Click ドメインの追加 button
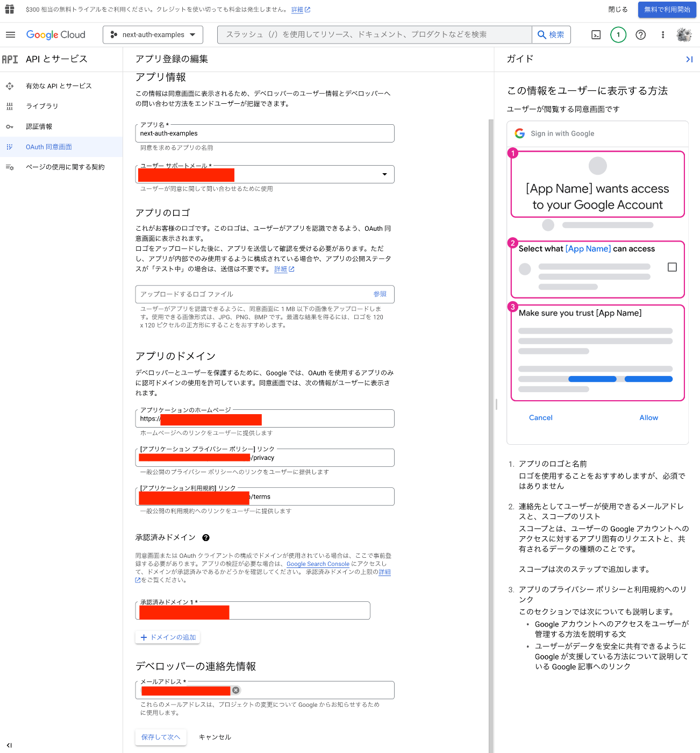The height and width of the screenshot is (753, 700). [168, 637]
